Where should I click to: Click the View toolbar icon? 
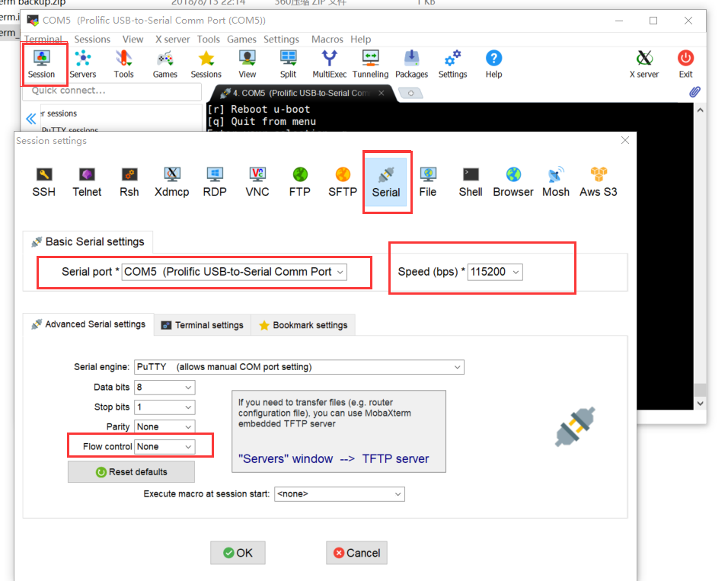[x=247, y=64]
